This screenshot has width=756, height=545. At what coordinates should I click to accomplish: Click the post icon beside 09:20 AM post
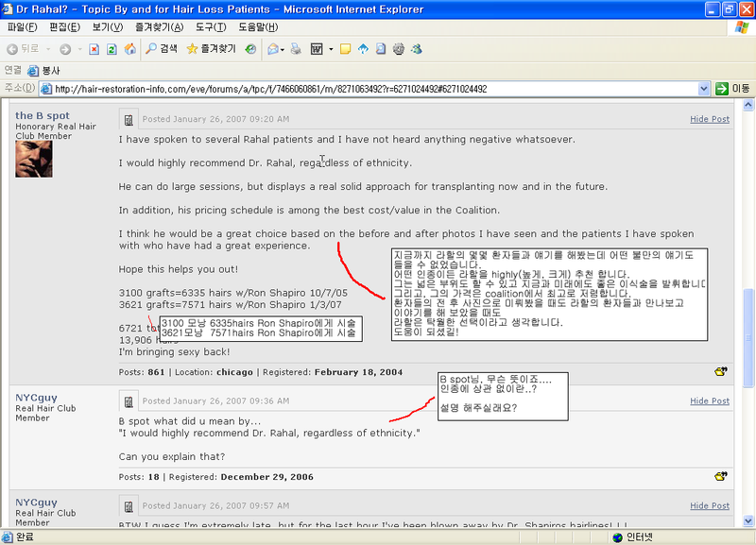click(129, 120)
